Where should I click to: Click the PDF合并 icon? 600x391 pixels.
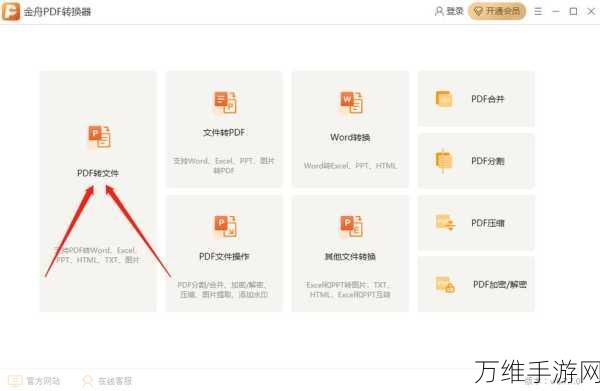[444, 99]
